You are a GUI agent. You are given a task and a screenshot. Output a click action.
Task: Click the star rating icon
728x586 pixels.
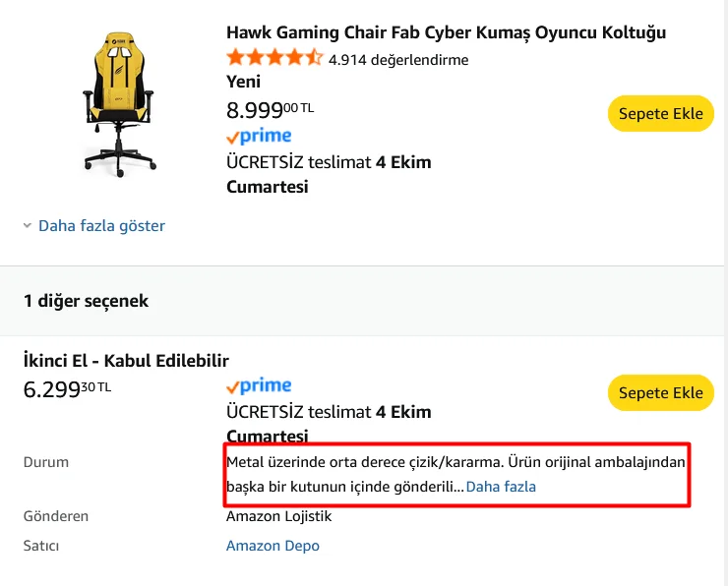[x=274, y=58]
